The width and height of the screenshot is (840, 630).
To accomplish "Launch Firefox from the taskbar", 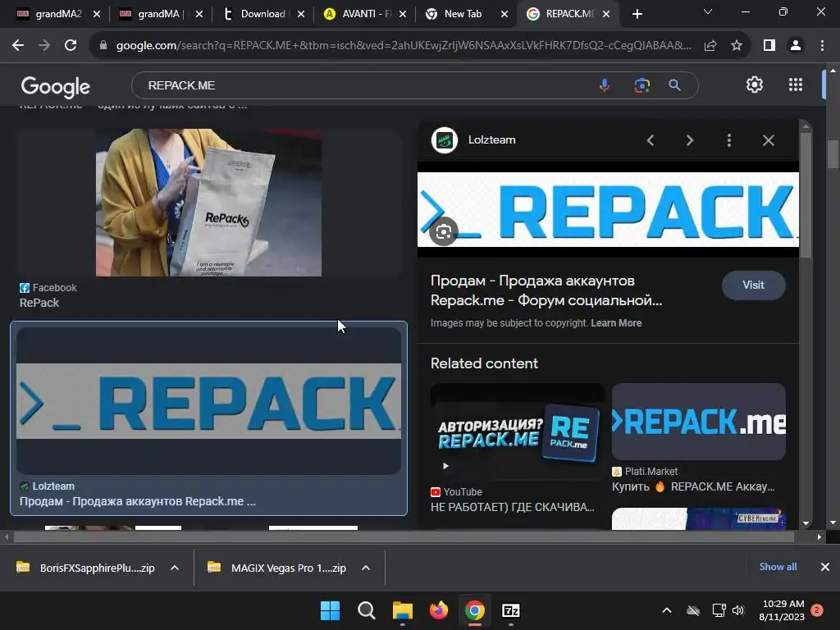I will click(438, 610).
